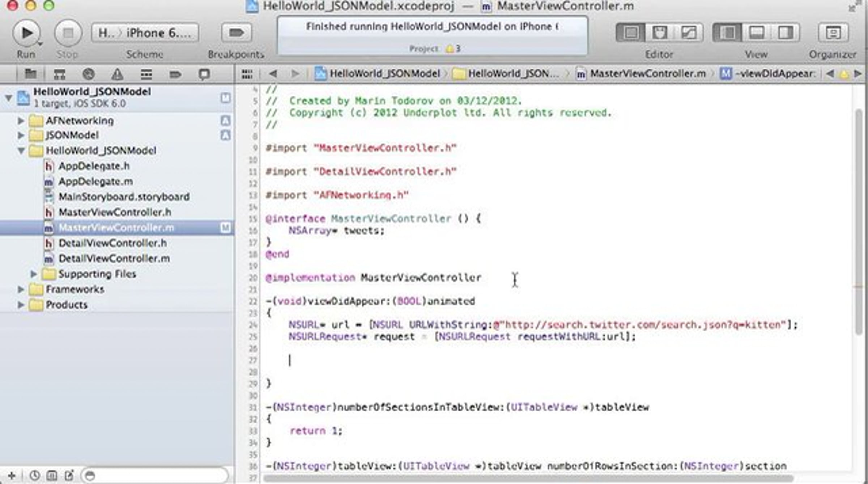Open the scheme selector dropdown
This screenshot has height=484, width=868.
[145, 33]
